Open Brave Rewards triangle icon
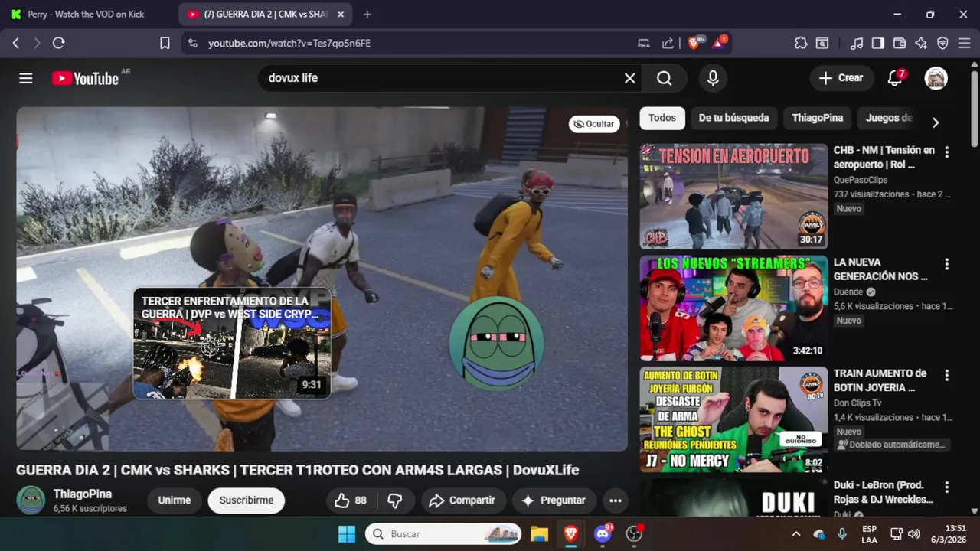 point(720,43)
